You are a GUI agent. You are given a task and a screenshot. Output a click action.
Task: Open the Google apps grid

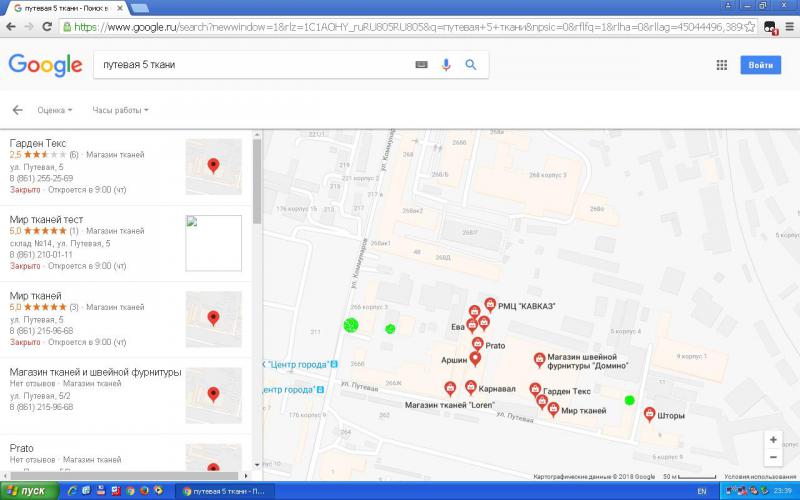pyautogui.click(x=721, y=65)
